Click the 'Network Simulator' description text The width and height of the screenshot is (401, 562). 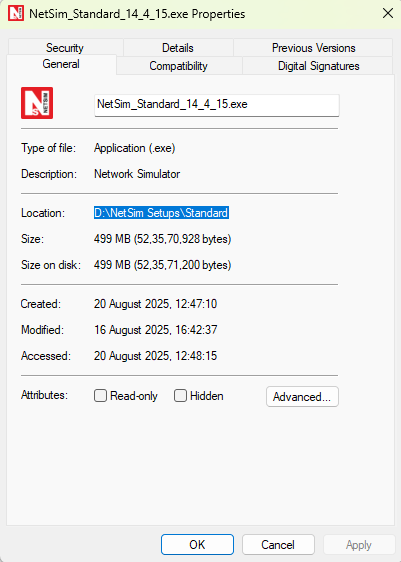pos(137,174)
